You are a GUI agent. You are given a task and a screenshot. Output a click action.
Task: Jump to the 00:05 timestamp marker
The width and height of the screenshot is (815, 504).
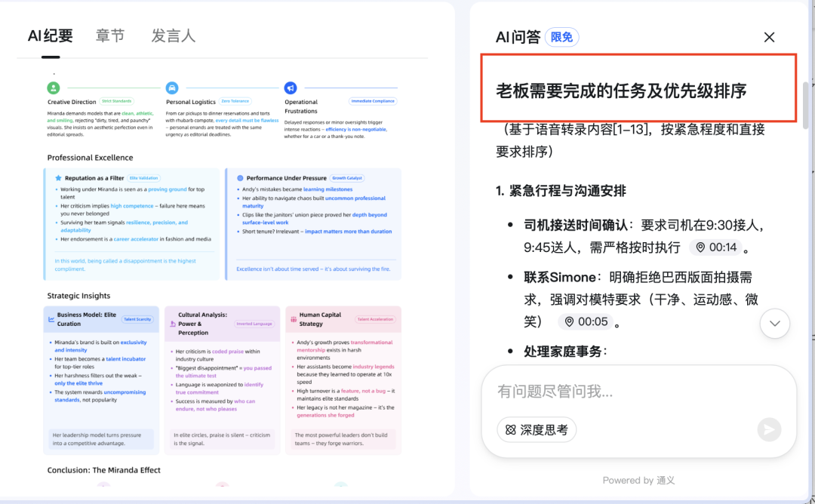coord(586,322)
